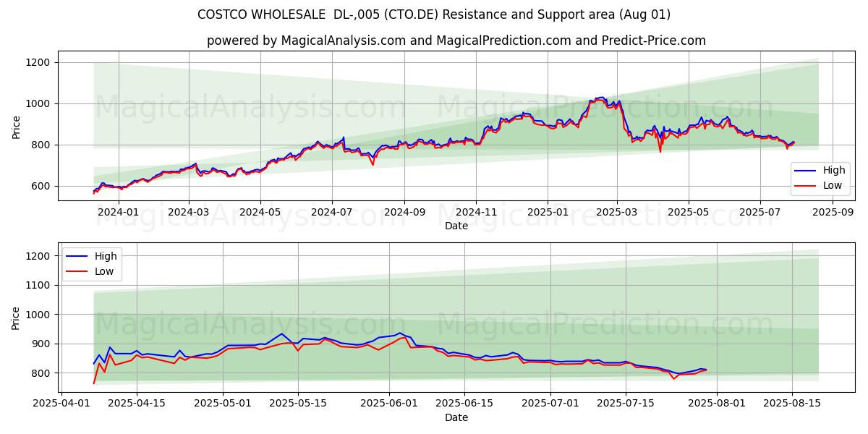Click the 2025-06-01 date tick
The height and width of the screenshot is (434, 868).
coord(388,404)
